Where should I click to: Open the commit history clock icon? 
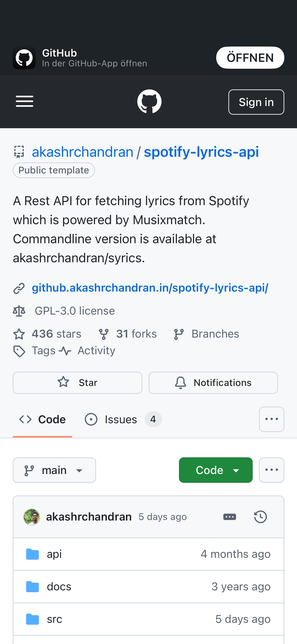260,517
